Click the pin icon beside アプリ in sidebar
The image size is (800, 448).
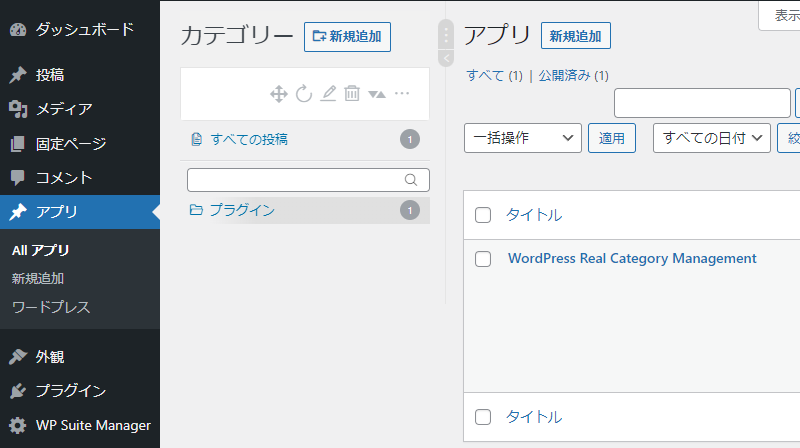point(18,212)
